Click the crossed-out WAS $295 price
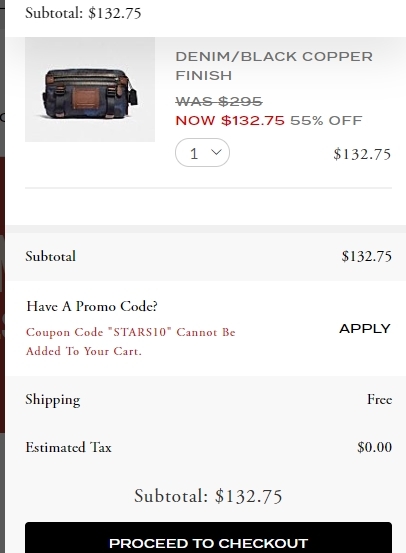This screenshot has height=553, width=406. [x=219, y=102]
